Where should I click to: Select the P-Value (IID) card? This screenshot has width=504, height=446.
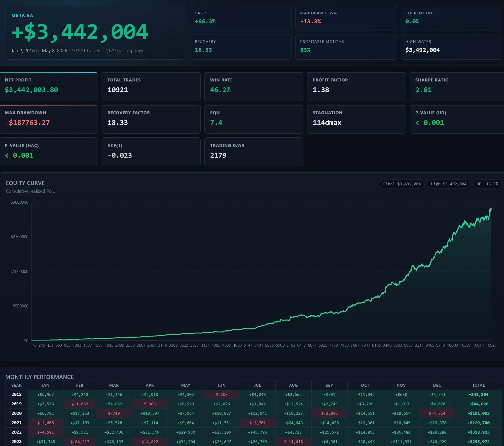coord(457,119)
